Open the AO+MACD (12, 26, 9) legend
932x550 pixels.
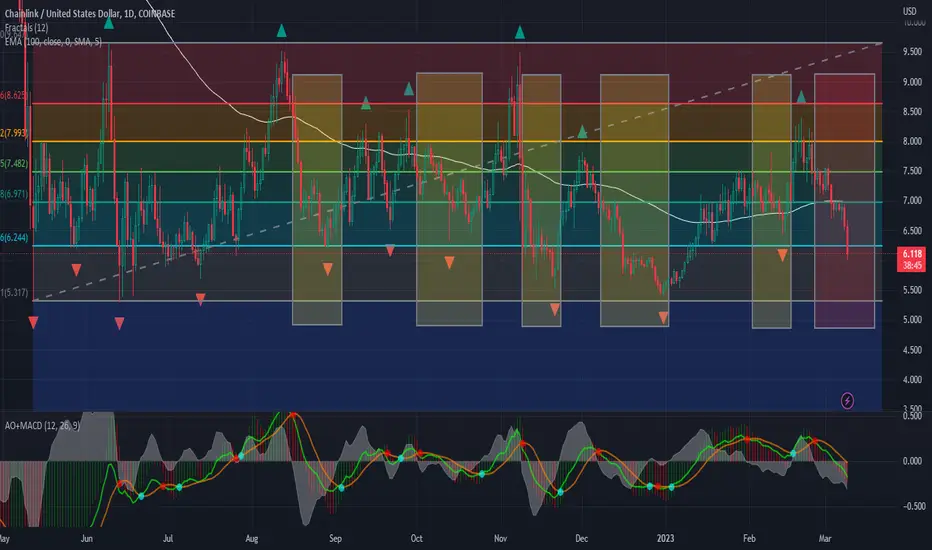[42, 426]
